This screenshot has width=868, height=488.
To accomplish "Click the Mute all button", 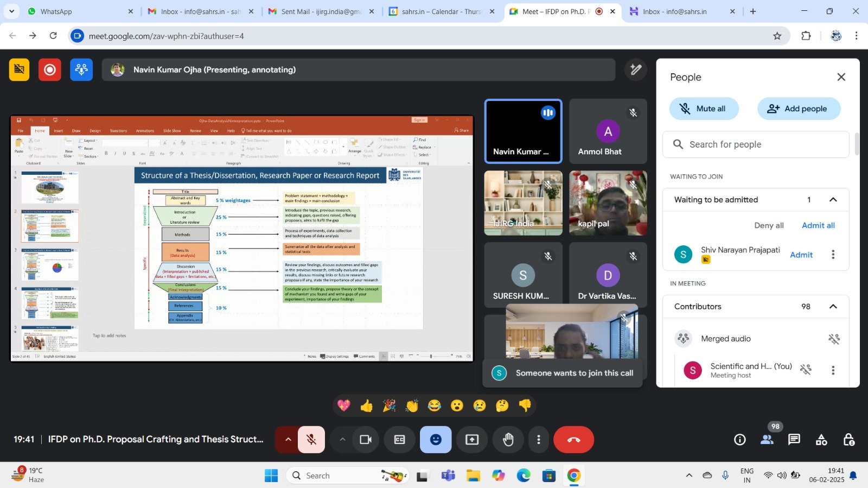I will pos(704,109).
